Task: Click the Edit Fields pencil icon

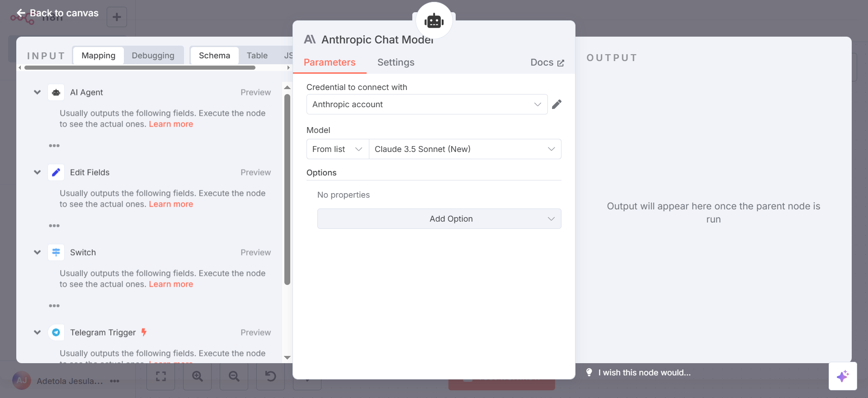Action: (x=56, y=172)
